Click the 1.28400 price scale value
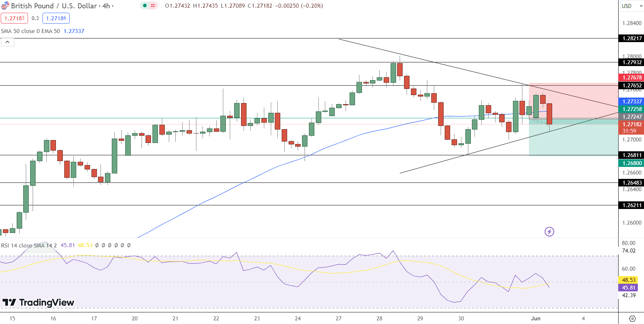This screenshot has height=324, width=644. click(x=632, y=23)
